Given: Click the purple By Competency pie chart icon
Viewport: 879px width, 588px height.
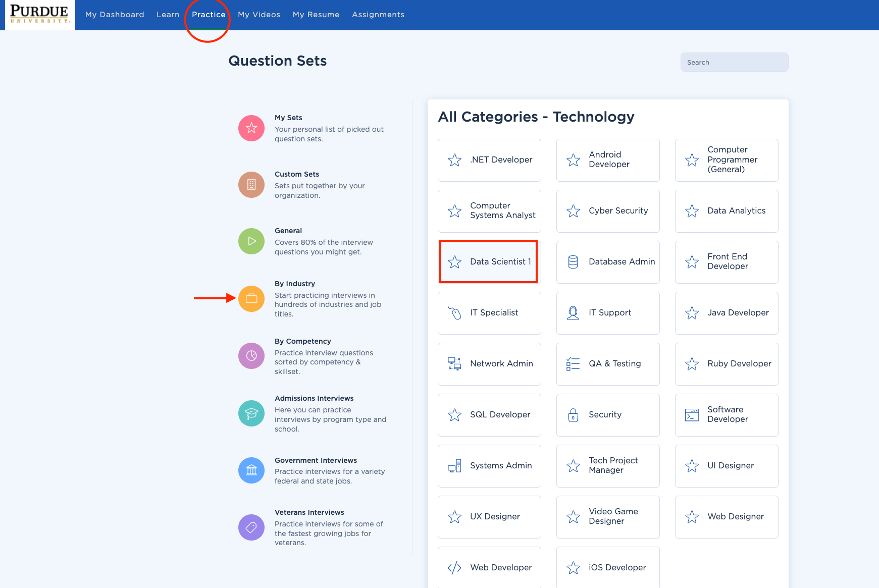Looking at the screenshot, I should pos(251,356).
